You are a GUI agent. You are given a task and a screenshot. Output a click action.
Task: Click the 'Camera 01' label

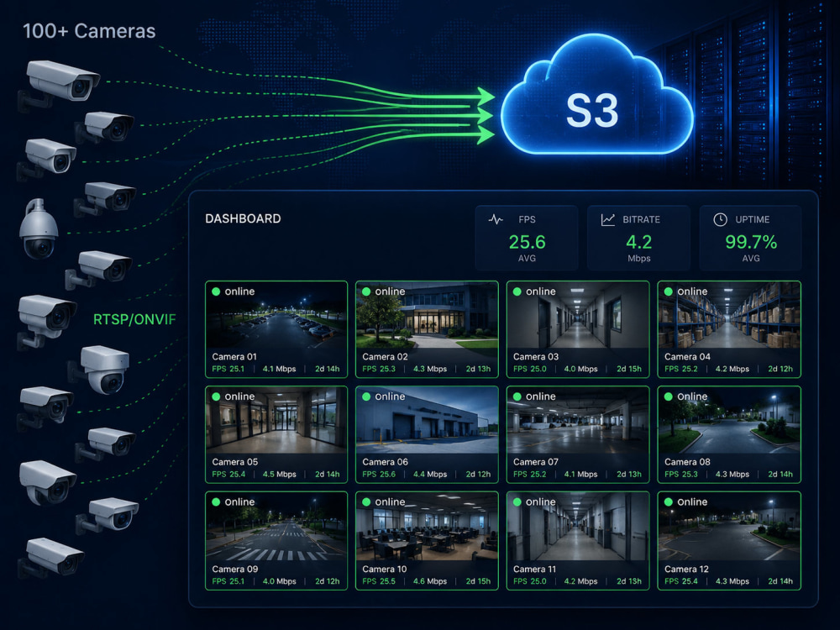coord(234,357)
